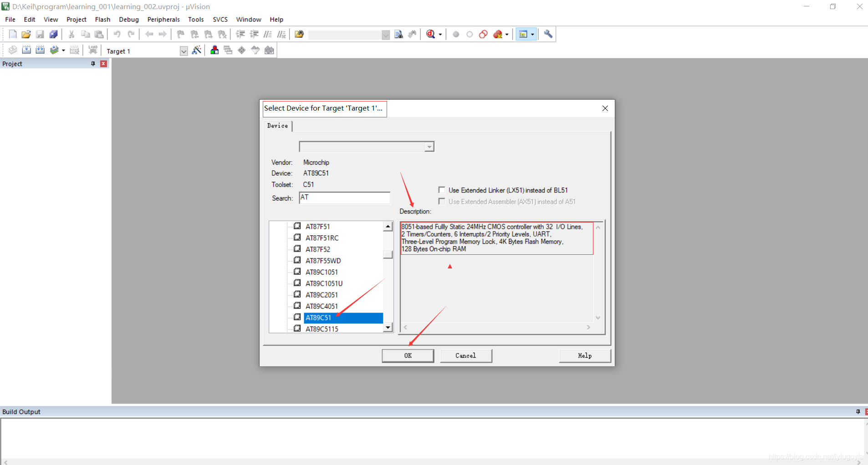Create a new file with the New icon
Image resolution: width=868 pixels, height=465 pixels.
[13, 34]
